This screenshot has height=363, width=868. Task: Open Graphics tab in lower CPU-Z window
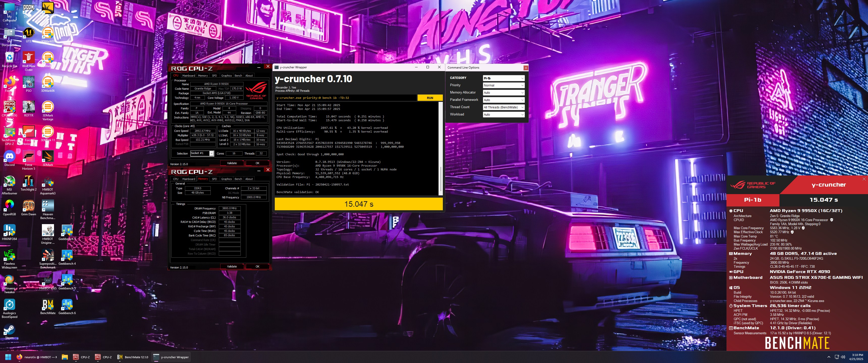(x=226, y=179)
